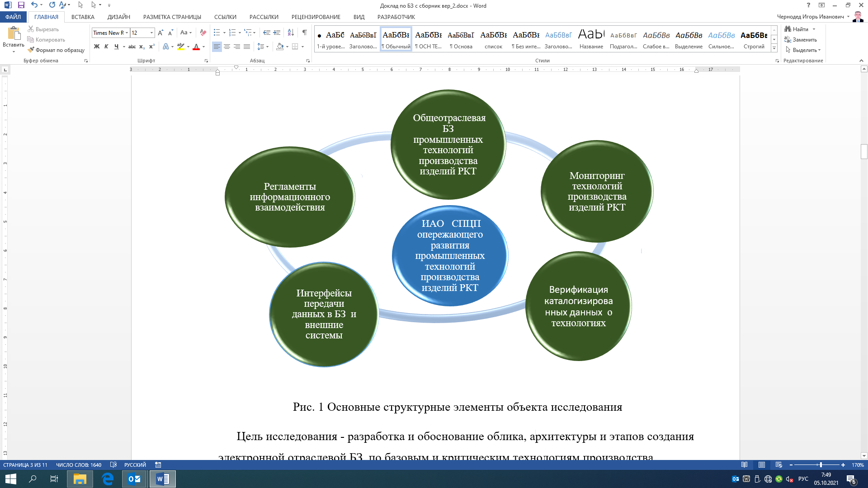Switch to Web Layout view
This screenshot has height=488, width=868.
[778, 465]
